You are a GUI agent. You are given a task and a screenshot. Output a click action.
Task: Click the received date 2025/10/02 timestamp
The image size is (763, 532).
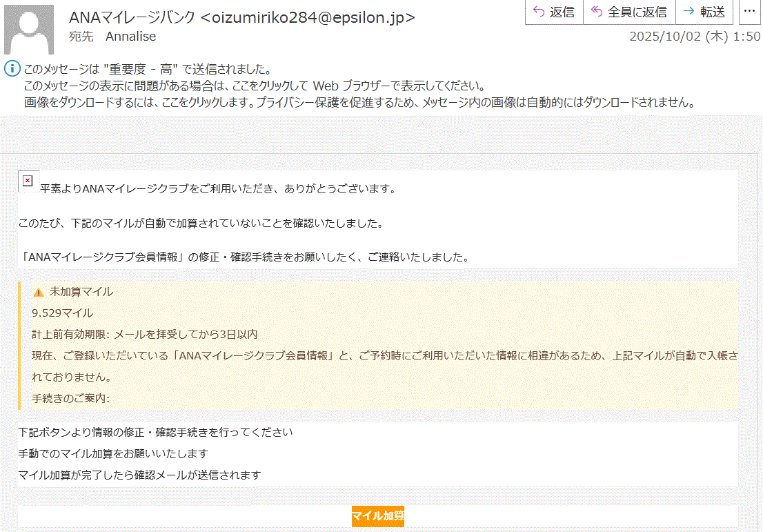[695, 37]
